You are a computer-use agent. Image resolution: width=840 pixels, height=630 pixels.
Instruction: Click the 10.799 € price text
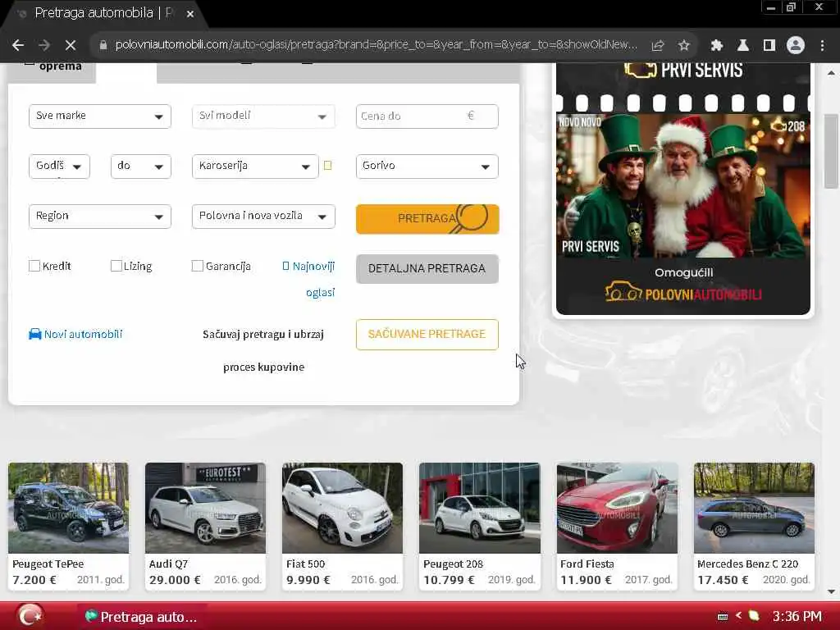tap(449, 580)
